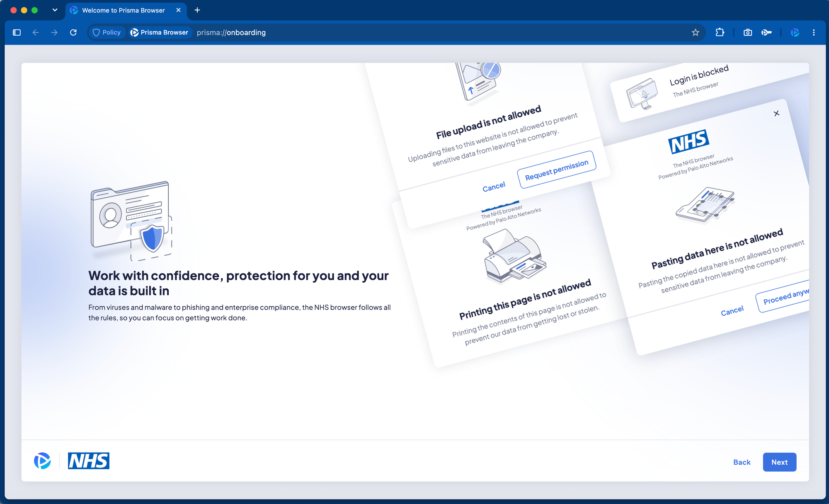
Task: Close the Welcome to Prisma Browser tab
Action: pos(179,10)
